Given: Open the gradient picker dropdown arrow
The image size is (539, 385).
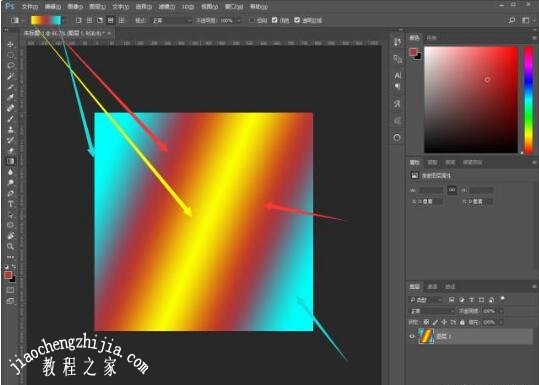Looking at the screenshot, I should click(64, 21).
